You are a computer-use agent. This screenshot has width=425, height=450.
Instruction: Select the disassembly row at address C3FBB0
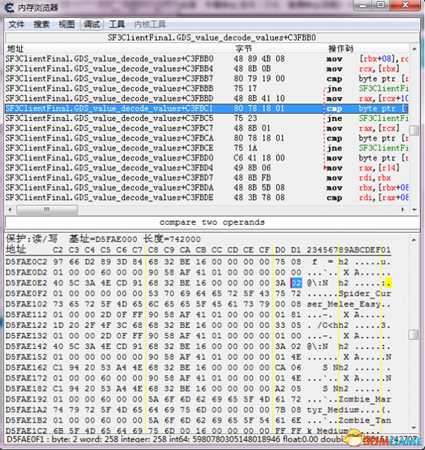206,59
